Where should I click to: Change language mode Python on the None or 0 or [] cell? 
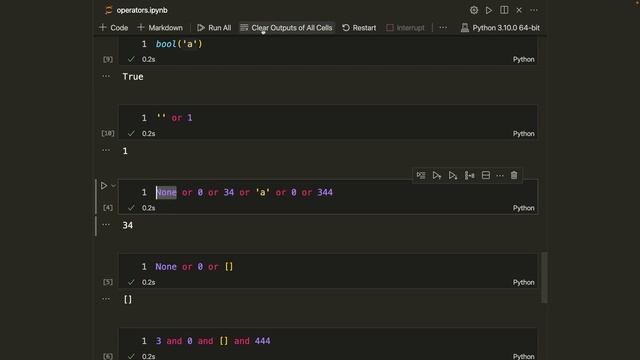click(523, 282)
